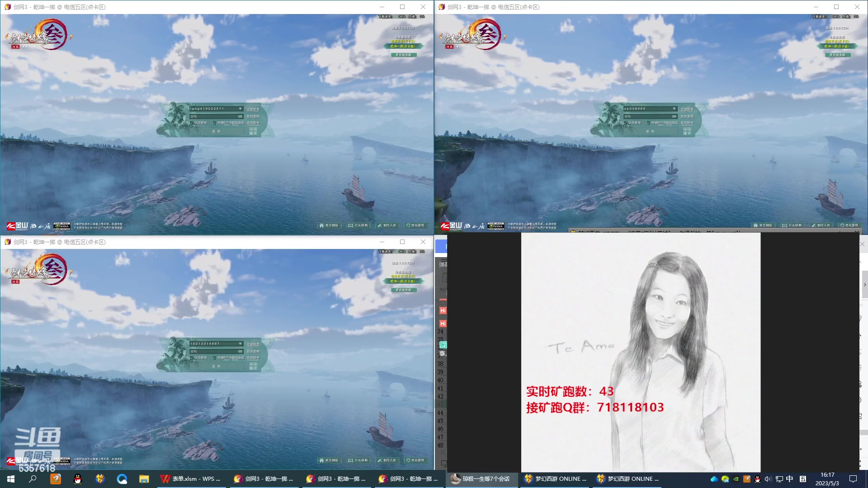This screenshot has width=868, height=488.
Task: Click 更改服务器 in tang419023571 window
Action: (404, 55)
